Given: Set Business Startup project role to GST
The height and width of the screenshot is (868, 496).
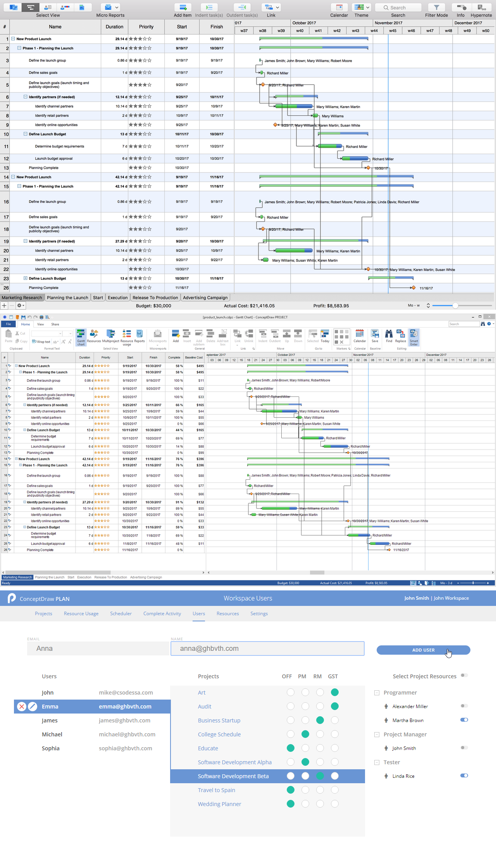Looking at the screenshot, I should click(x=335, y=720).
